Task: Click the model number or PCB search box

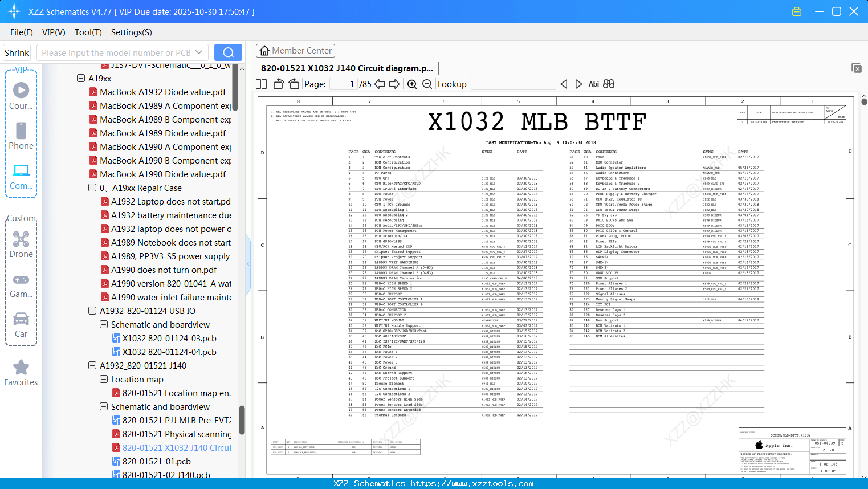Action: pos(123,52)
